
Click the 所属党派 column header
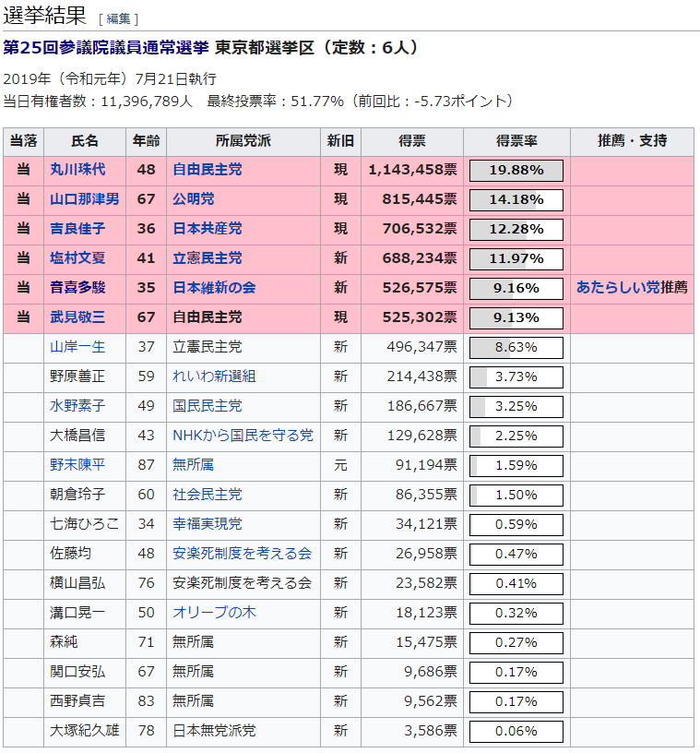243,141
